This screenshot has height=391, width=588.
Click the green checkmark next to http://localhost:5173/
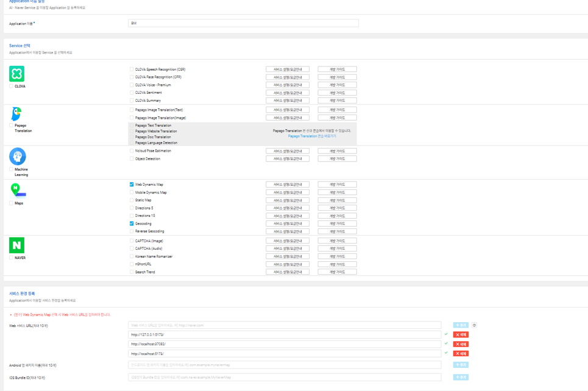point(446,353)
